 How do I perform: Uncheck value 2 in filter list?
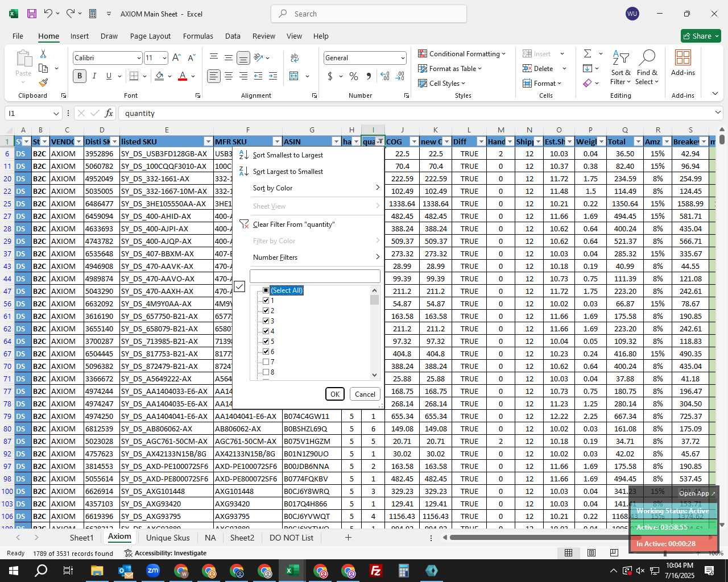tap(266, 310)
